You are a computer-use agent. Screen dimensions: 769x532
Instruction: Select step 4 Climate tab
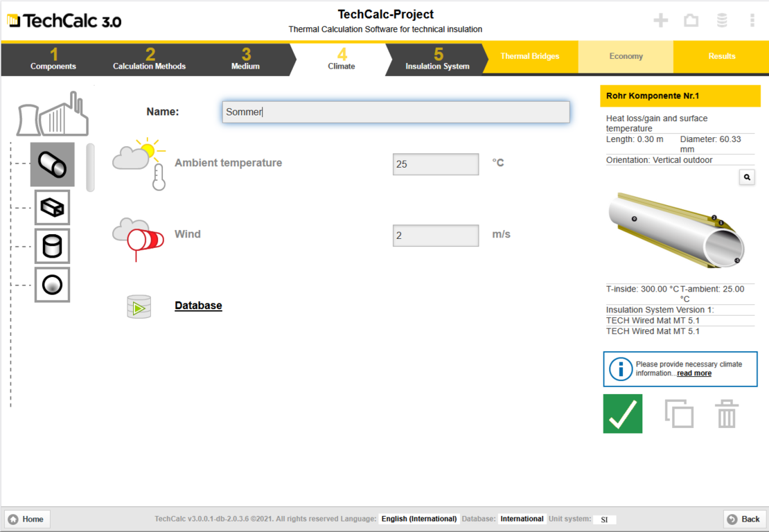click(342, 60)
